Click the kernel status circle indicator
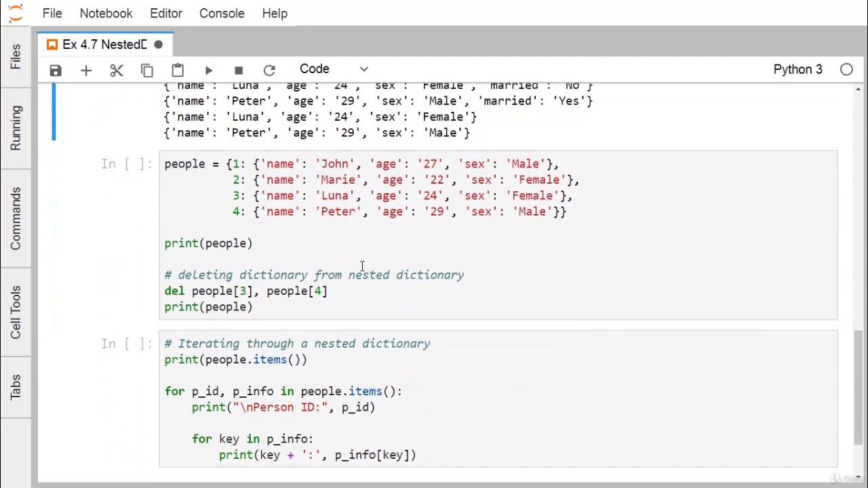868x488 pixels. 846,69
